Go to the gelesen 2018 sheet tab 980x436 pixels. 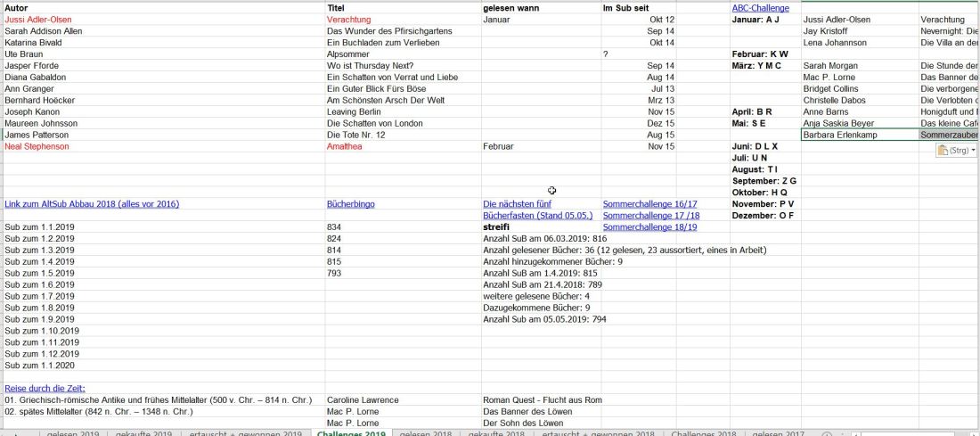(x=424, y=434)
